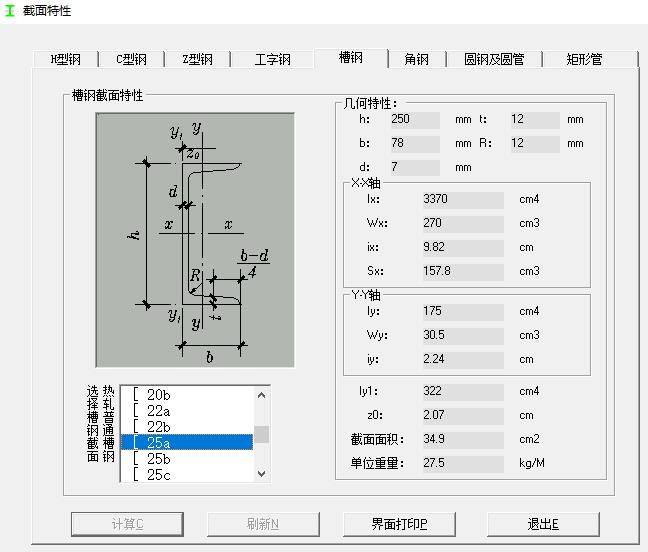Click the section list scroll-down arrow
This screenshot has height=552, width=648.
tap(261, 473)
